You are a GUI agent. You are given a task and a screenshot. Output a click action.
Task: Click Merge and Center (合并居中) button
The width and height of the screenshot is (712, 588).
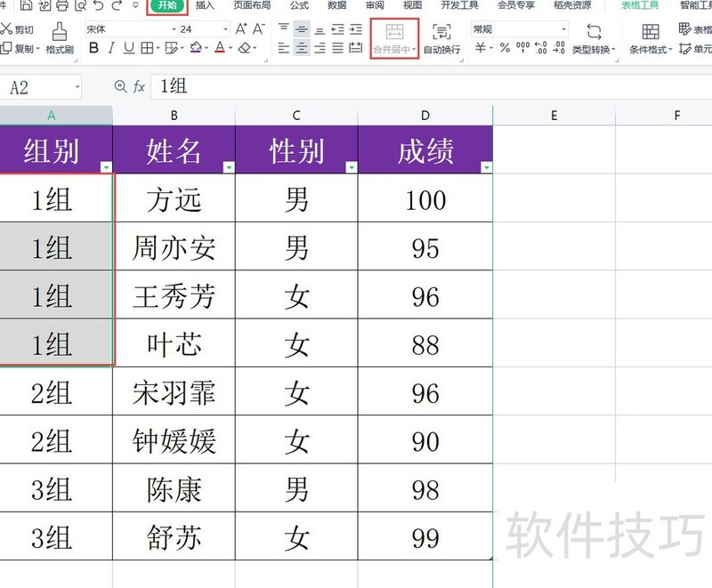point(394,38)
